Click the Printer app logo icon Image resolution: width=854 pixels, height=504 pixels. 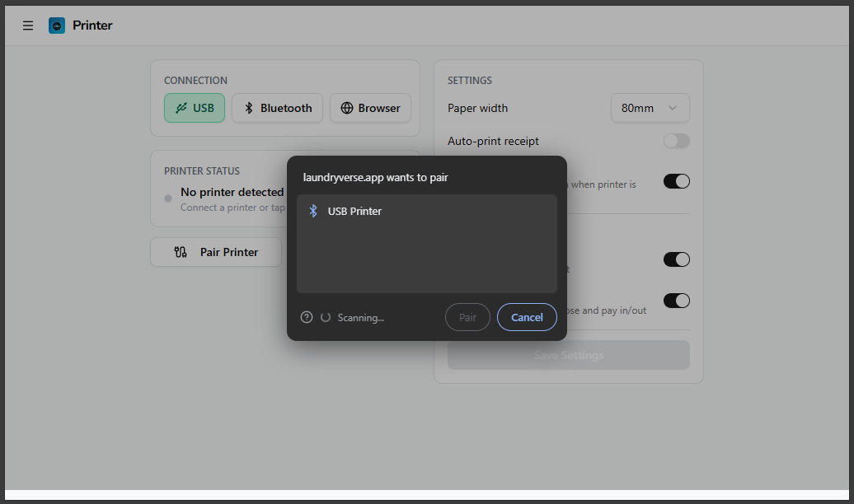(57, 26)
